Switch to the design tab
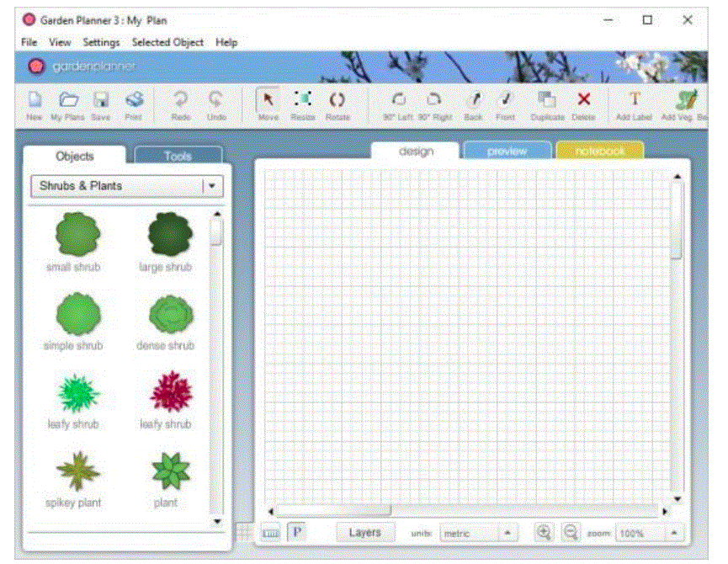728x564 pixels. pyautogui.click(x=416, y=152)
